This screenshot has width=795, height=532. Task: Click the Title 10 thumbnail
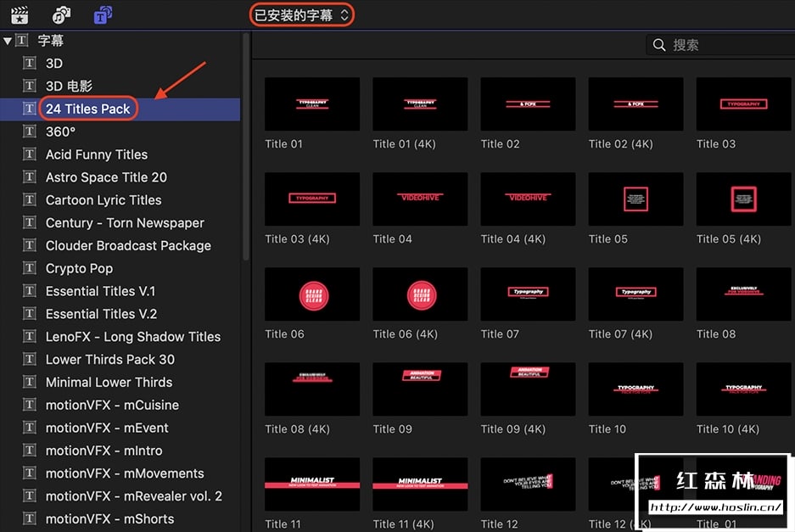coord(635,389)
